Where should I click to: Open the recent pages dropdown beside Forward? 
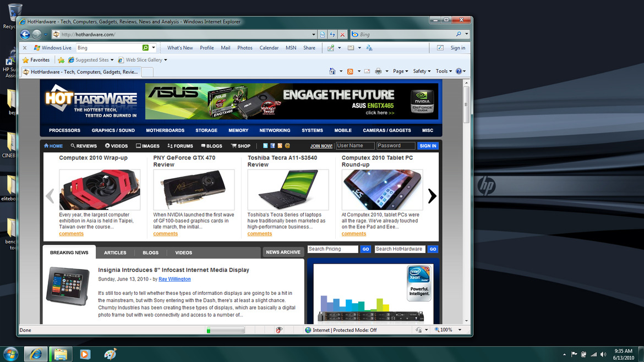point(46,35)
